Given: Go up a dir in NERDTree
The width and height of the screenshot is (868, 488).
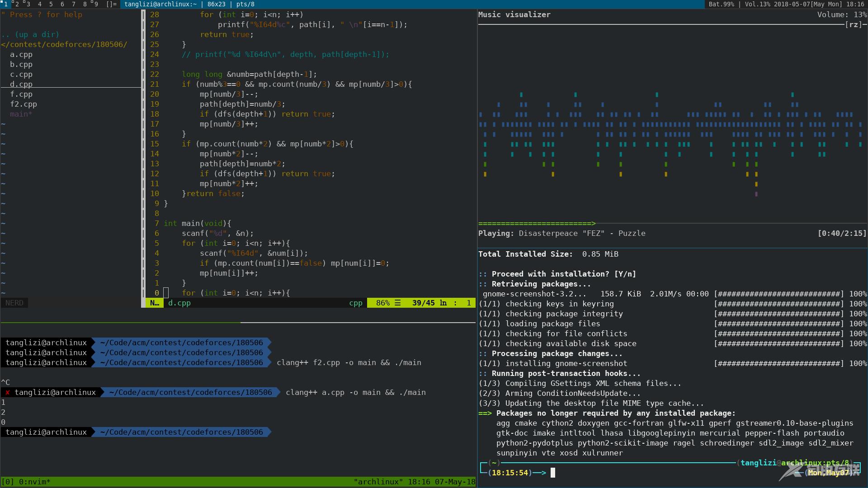Looking at the screenshot, I should (x=30, y=34).
